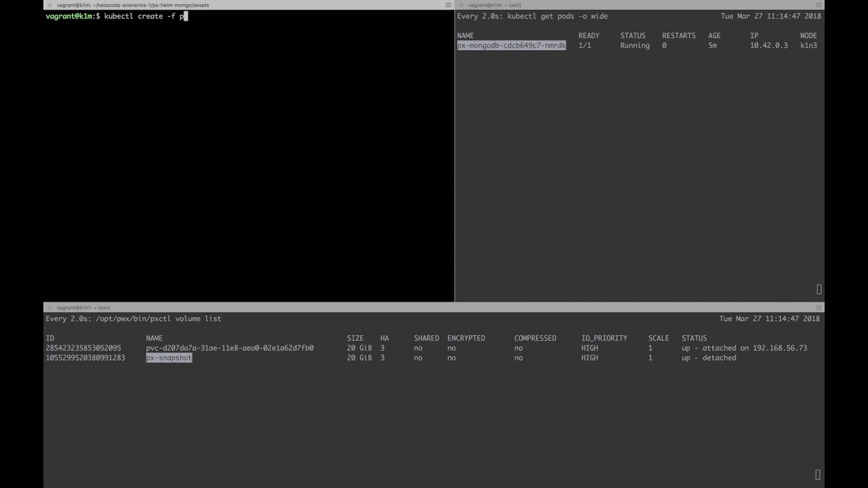Image resolution: width=868 pixels, height=488 pixels.
Task: Click the attached on 192.168.56.73 status
Action: click(744, 348)
